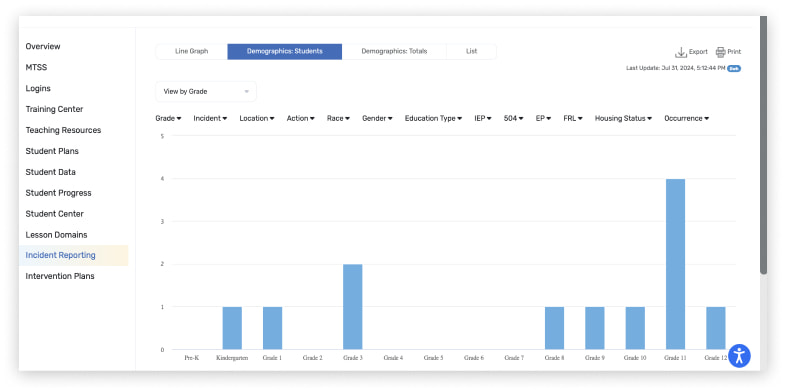Click the Print text label
The image size is (786, 392).
pyautogui.click(x=734, y=52)
